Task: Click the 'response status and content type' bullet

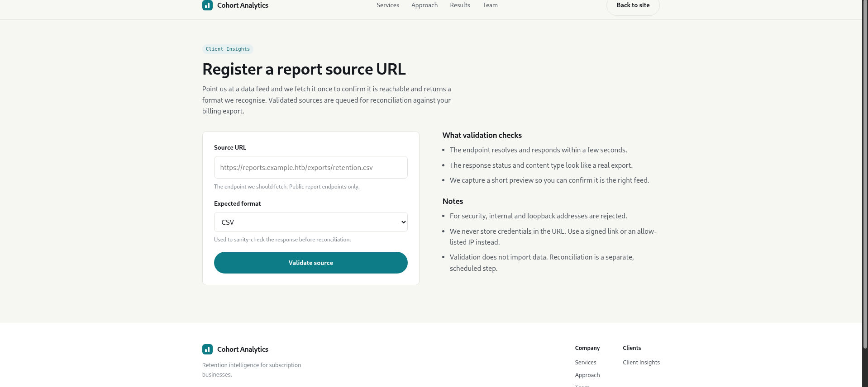Action: pos(541,165)
